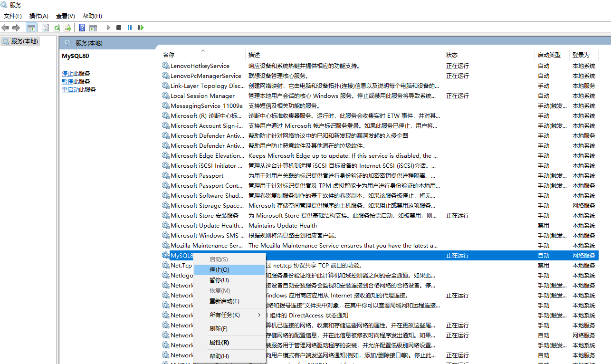Screen dimensions: 611x364
Task: Select 服务(本地) in the left tree
Action: 24,41
